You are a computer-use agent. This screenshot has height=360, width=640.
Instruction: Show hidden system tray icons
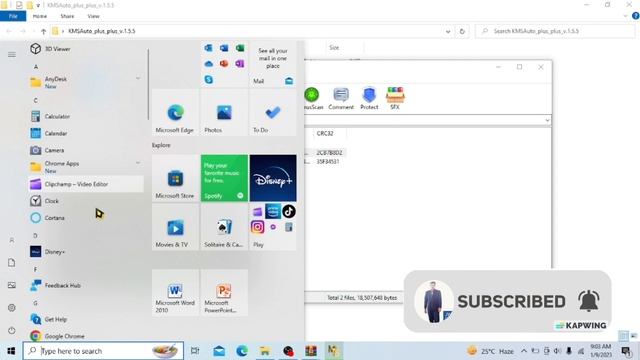pyautogui.click(x=524, y=351)
